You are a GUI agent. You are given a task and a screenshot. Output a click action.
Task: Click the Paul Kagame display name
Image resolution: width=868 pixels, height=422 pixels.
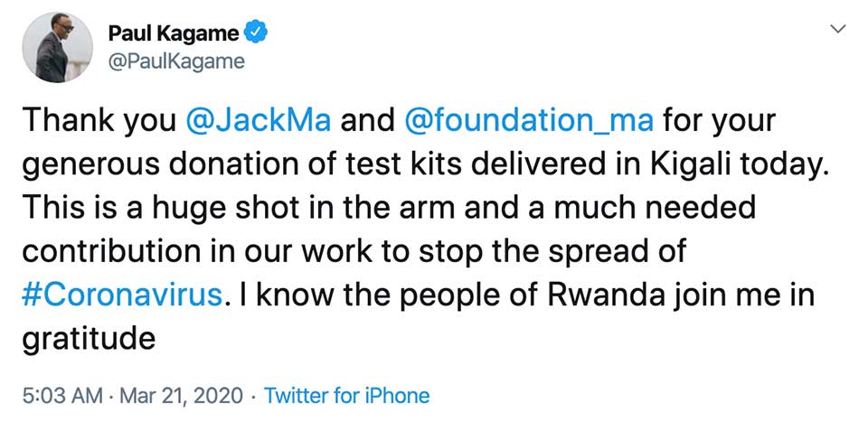[174, 34]
